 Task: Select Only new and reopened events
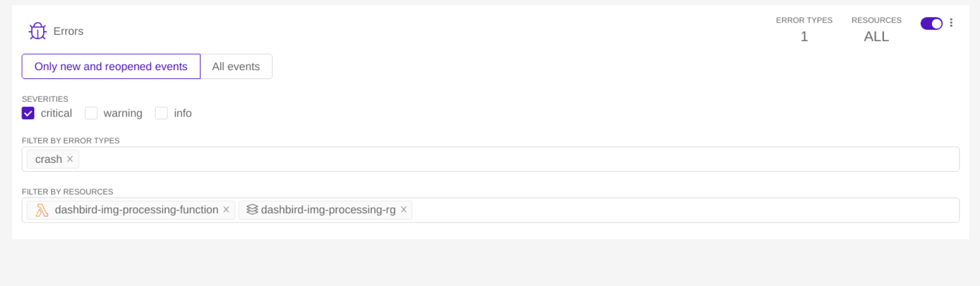[x=111, y=66]
